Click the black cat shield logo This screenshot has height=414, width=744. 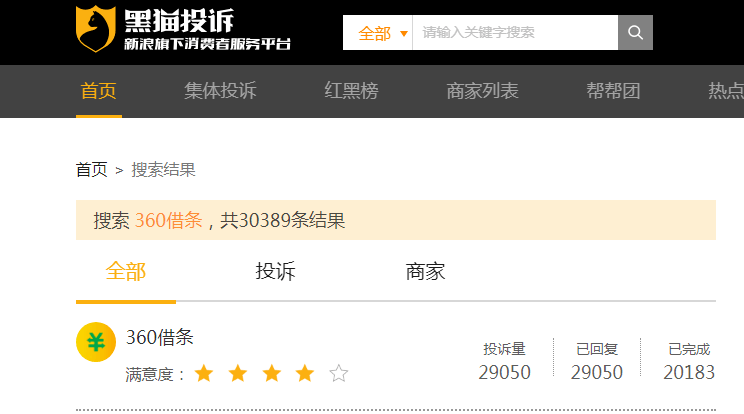point(95,28)
